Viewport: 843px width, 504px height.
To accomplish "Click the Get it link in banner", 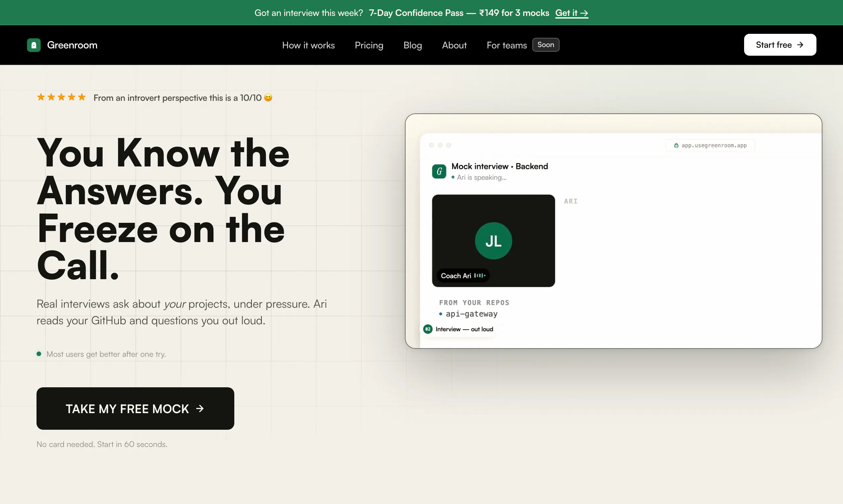I will 572,13.
